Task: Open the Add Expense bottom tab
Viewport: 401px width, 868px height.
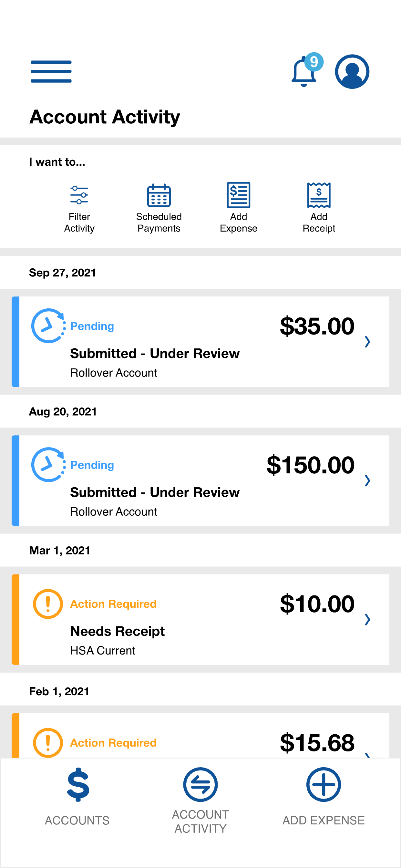Action: tap(324, 797)
